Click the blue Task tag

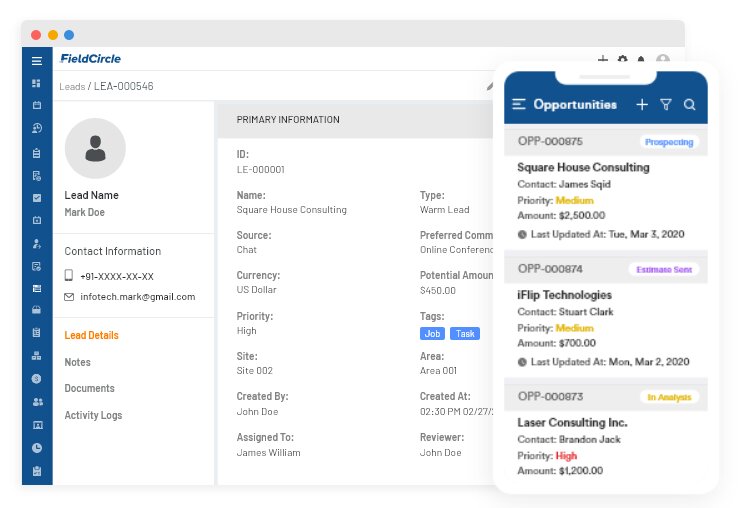pyautogui.click(x=464, y=334)
